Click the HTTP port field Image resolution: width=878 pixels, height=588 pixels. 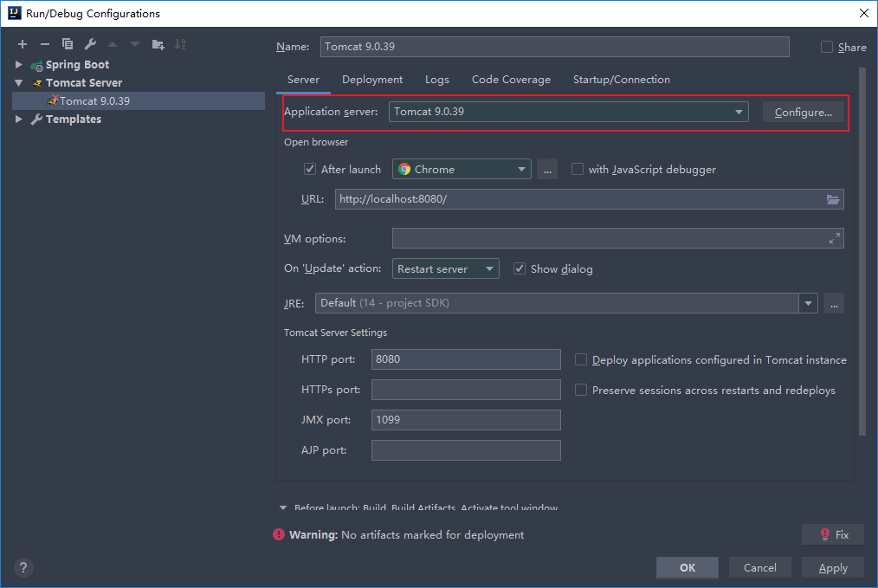pos(466,359)
